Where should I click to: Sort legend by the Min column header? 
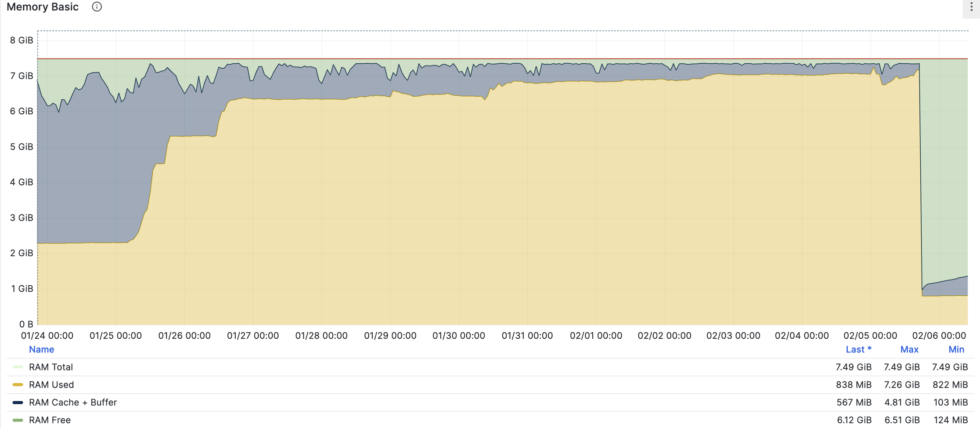point(956,349)
